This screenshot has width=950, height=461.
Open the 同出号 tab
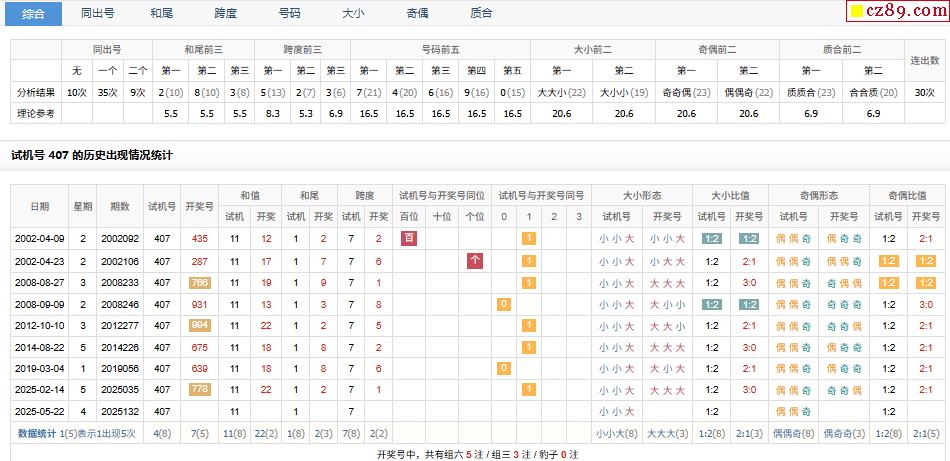pos(98,13)
